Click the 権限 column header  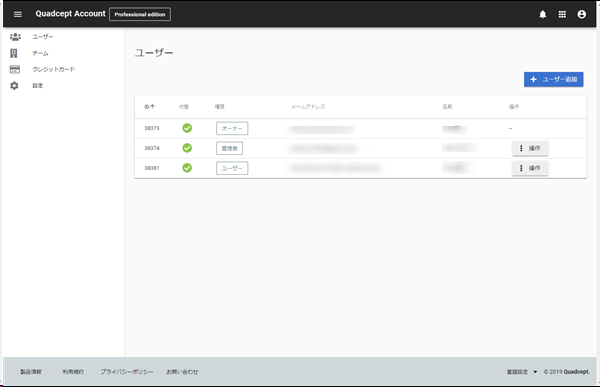pos(220,106)
